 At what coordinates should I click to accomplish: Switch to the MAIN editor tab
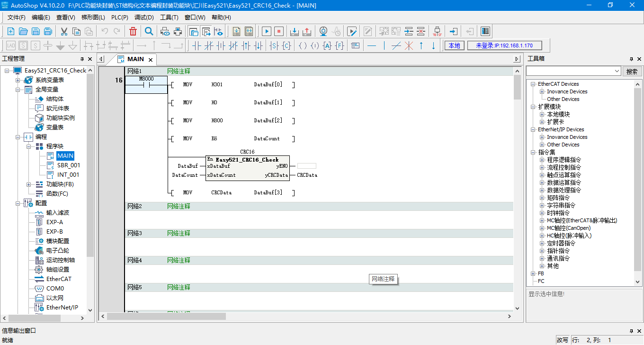point(135,59)
